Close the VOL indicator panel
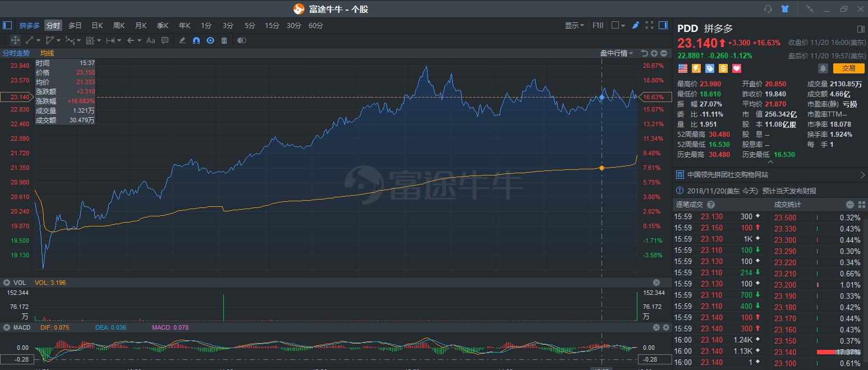Image resolution: width=868 pixels, height=370 pixels. tap(656, 283)
